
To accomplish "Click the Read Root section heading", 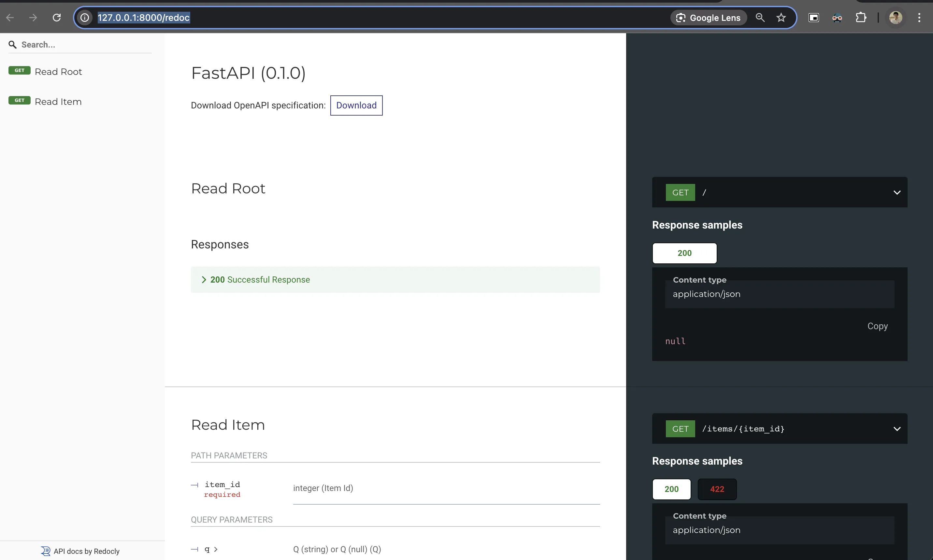I will [228, 188].
